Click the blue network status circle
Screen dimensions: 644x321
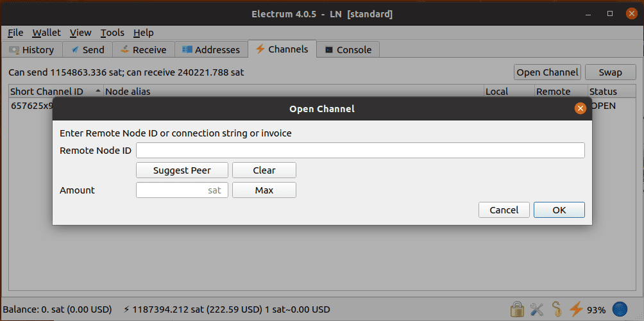(620, 310)
